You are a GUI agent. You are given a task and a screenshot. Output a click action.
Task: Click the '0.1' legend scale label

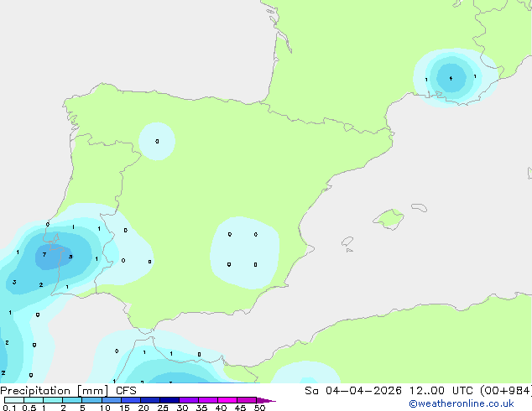pyautogui.click(x=9, y=408)
